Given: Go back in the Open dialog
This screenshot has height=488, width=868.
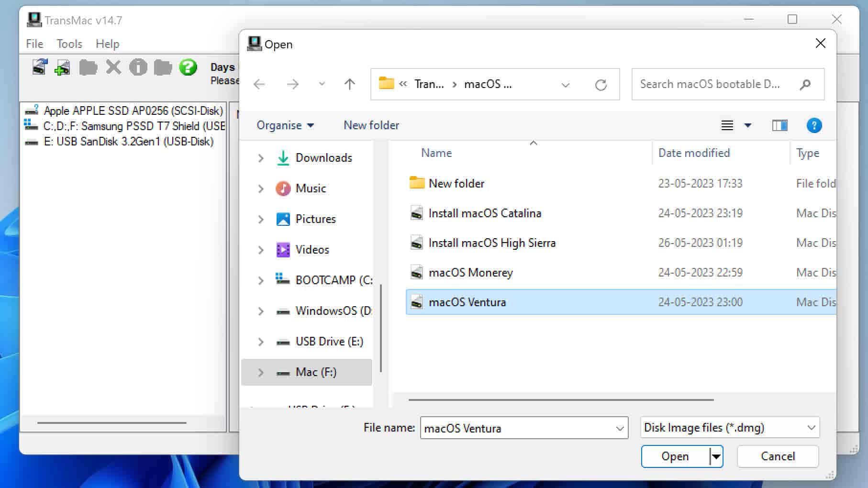Looking at the screenshot, I should [259, 85].
